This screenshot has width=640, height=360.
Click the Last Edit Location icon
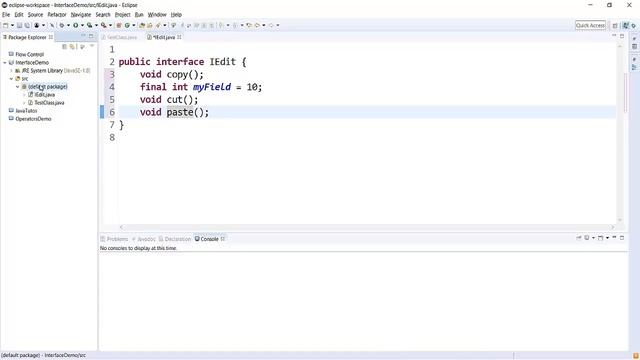249,25
